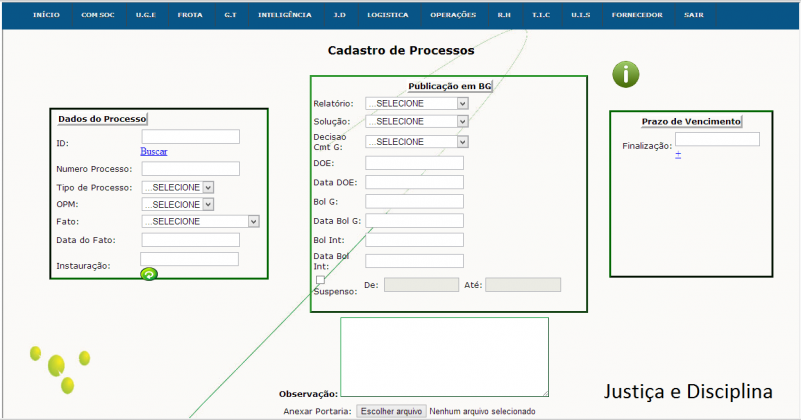Open the Decisao Cmt G dropdown
801x420 pixels.
click(416, 142)
